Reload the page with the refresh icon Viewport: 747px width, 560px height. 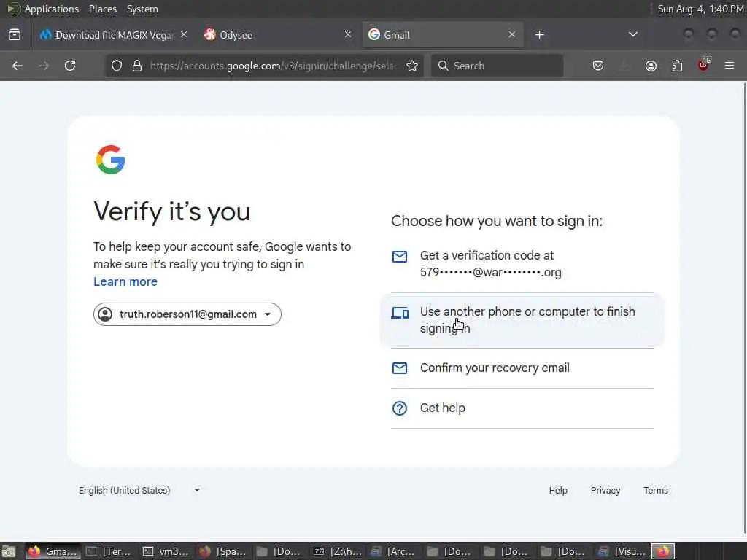pos(70,66)
